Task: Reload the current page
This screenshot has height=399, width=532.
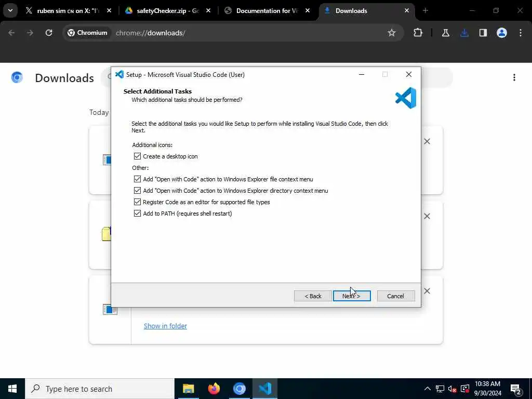Action: [x=49, y=33]
